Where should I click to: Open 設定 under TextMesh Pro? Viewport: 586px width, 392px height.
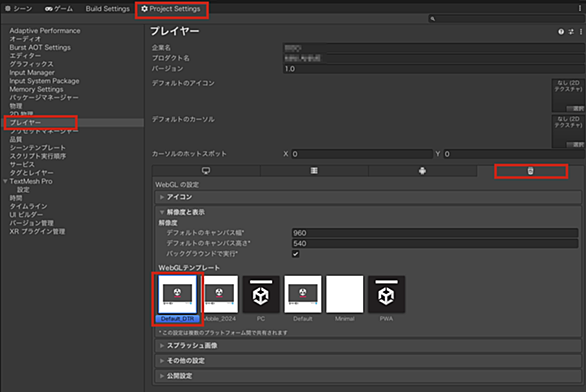point(23,189)
